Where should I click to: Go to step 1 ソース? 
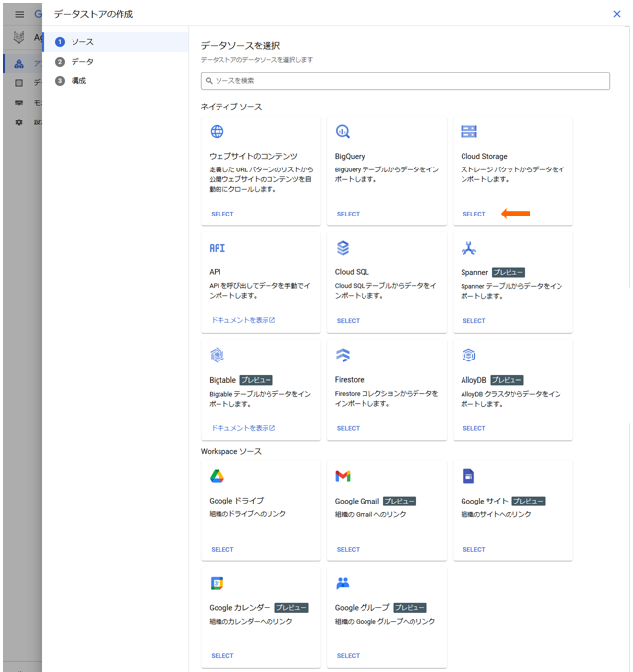coord(116,42)
